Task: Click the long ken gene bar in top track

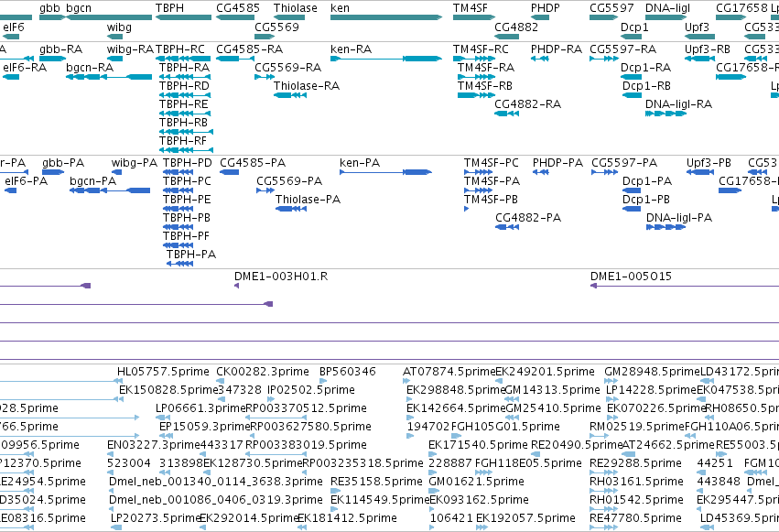Action: 386,17
